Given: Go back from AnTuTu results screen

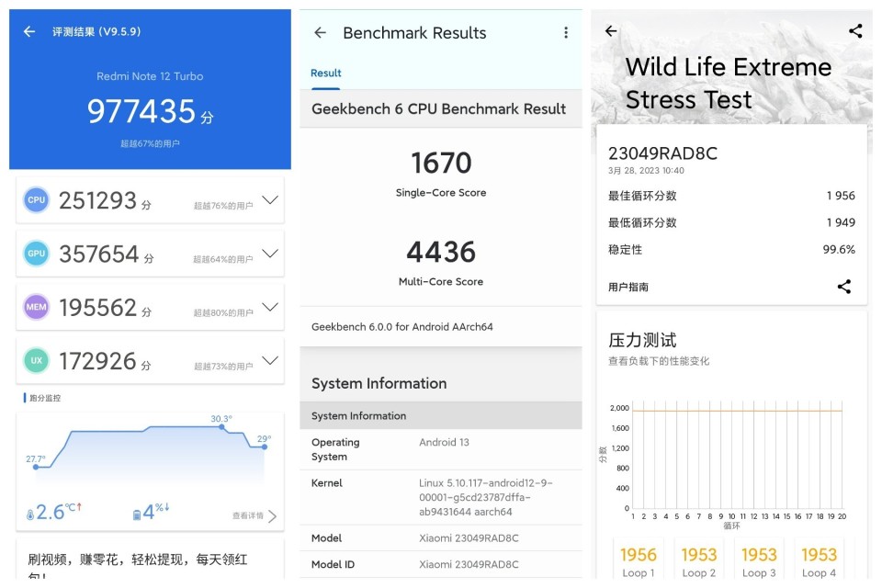Looking at the screenshot, I should pos(29,31).
